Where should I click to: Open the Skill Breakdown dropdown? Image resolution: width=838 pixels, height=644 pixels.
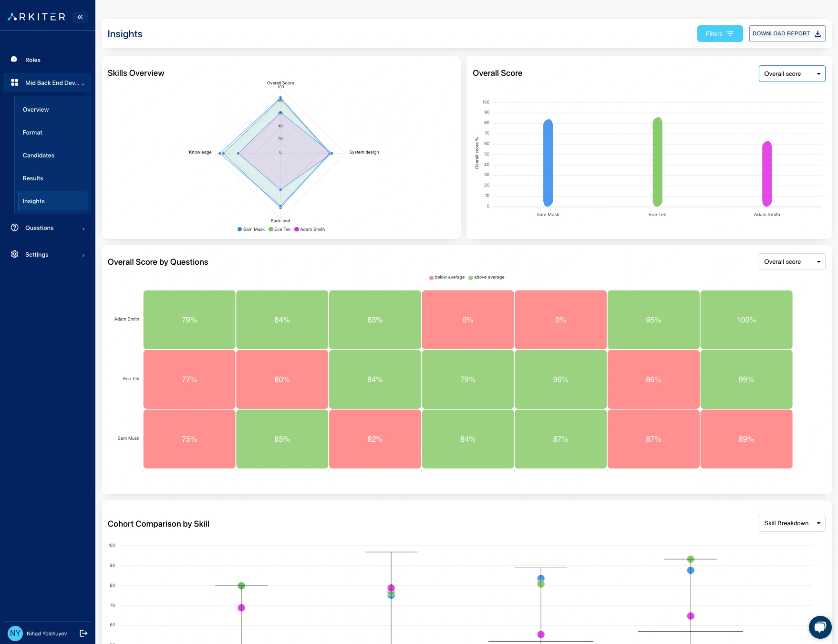coord(791,523)
